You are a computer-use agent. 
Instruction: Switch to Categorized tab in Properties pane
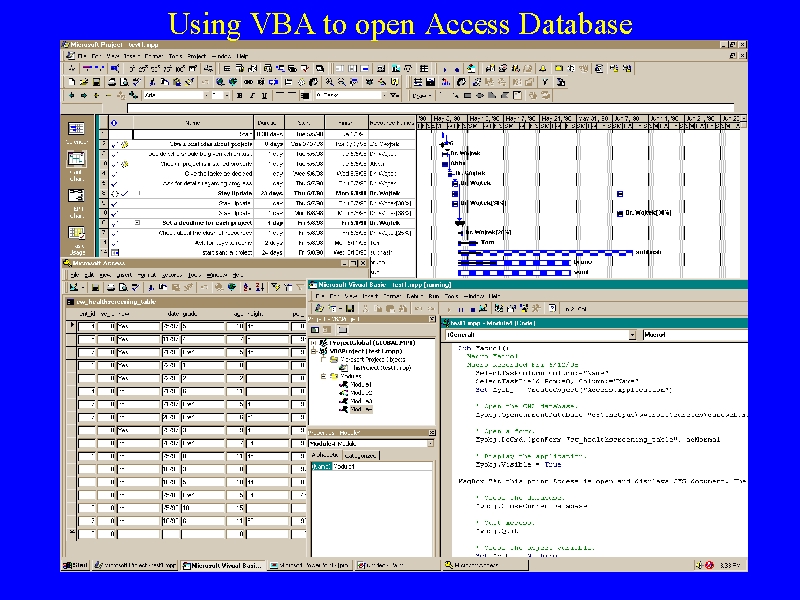359,455
